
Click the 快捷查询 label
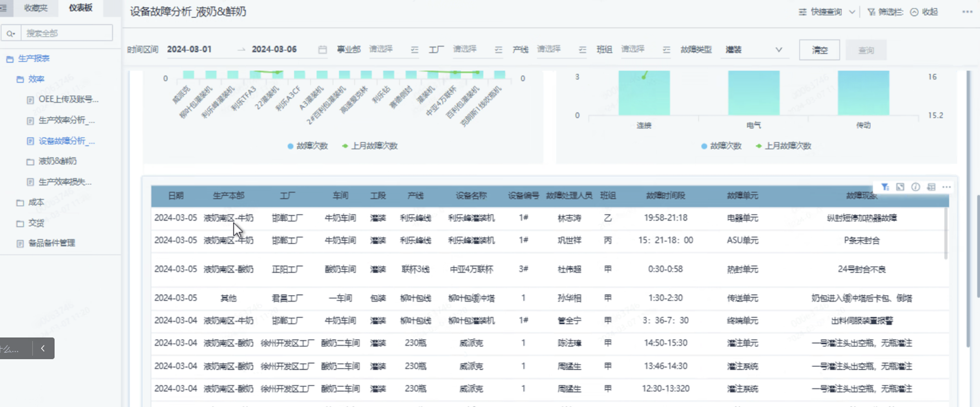[826, 12]
